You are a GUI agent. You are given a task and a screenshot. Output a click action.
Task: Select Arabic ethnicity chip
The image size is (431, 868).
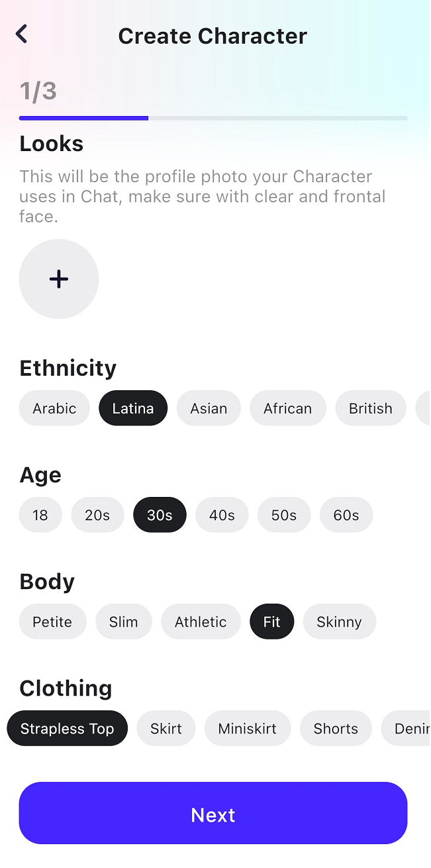click(54, 408)
